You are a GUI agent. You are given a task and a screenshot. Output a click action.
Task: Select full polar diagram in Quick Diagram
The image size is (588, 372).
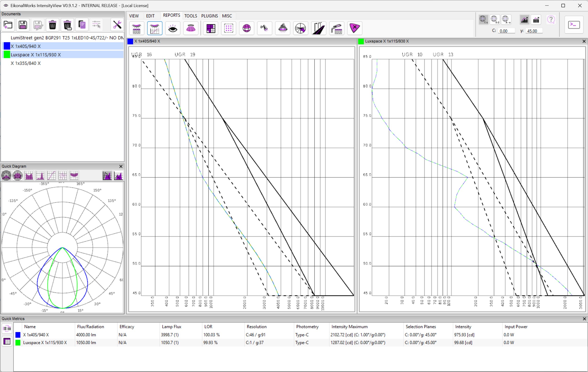(18, 175)
